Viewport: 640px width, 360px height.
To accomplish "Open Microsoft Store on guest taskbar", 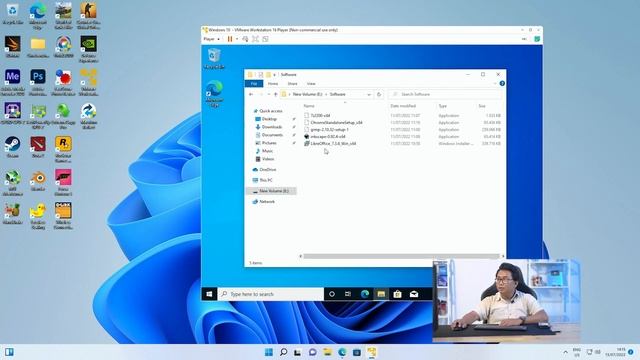I will [398, 294].
